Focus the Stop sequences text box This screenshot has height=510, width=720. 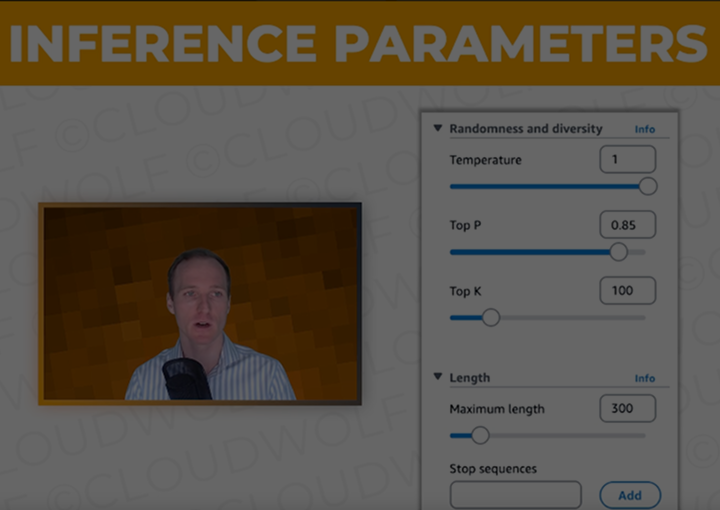pos(516,495)
